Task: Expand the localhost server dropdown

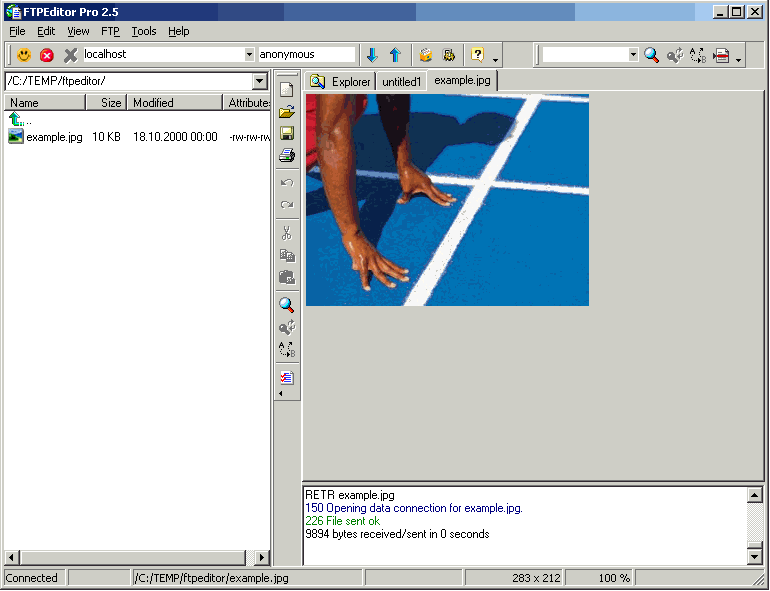Action: pos(249,55)
